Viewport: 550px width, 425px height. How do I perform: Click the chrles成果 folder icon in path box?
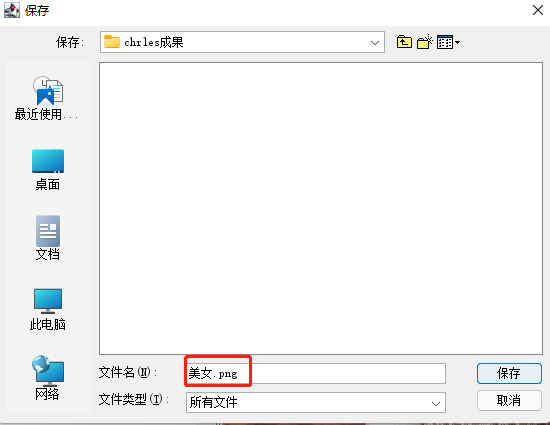pos(112,42)
